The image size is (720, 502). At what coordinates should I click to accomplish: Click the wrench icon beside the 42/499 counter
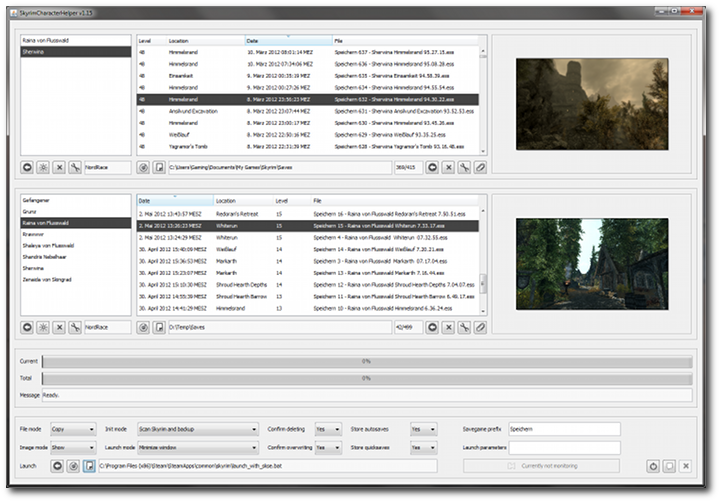pos(465,327)
